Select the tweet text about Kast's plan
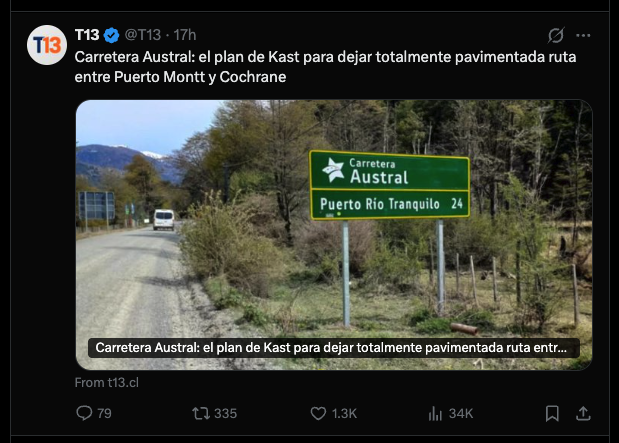 [x=325, y=67]
